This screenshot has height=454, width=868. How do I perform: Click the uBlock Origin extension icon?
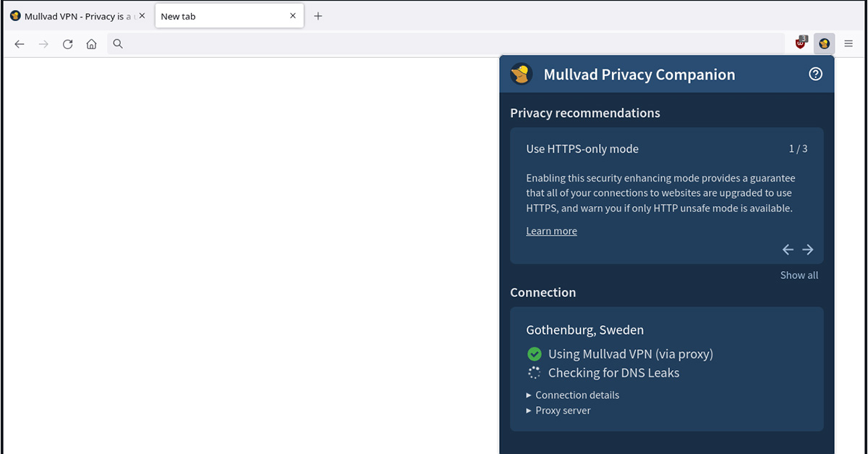[x=801, y=43]
